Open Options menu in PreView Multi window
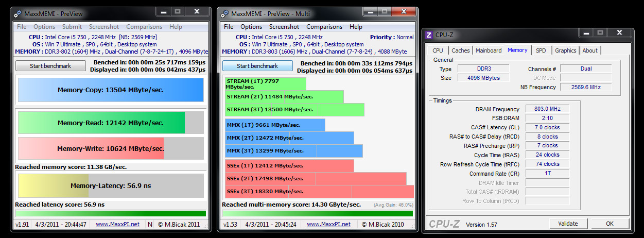The height and width of the screenshot is (238, 644). point(251,27)
